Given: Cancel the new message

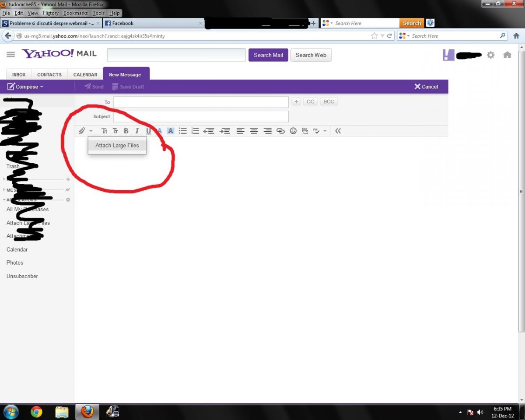Looking at the screenshot, I should tap(426, 87).
